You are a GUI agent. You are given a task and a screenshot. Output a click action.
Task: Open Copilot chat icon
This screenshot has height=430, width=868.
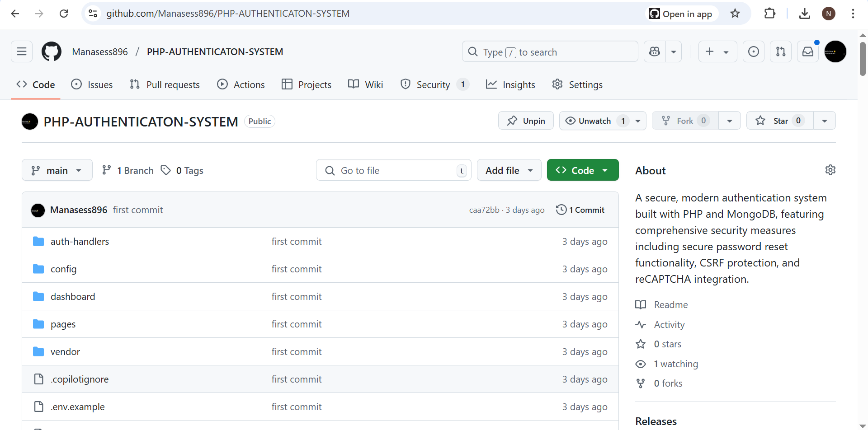pos(655,51)
